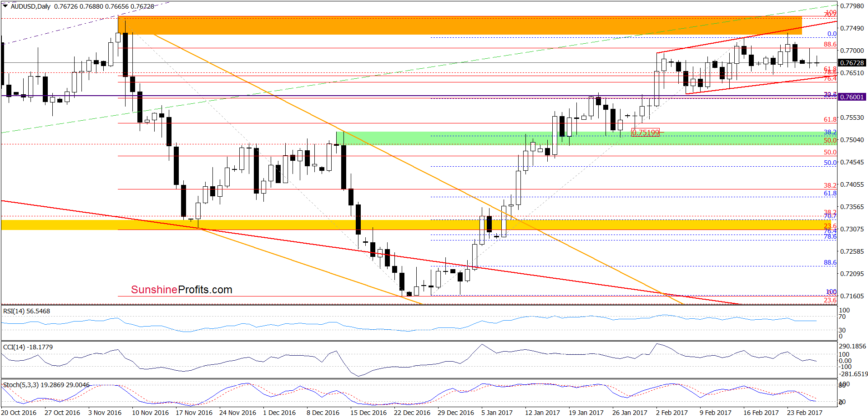Click the blue 0.0 Fibonacci level label
The height and width of the screenshot is (419, 868).
[x=832, y=34]
